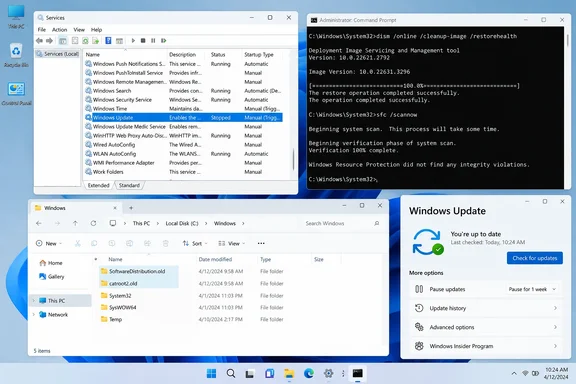The image size is (576, 384).
Task: Click the Copy icon in Explorer toolbar
Action: [94, 243]
